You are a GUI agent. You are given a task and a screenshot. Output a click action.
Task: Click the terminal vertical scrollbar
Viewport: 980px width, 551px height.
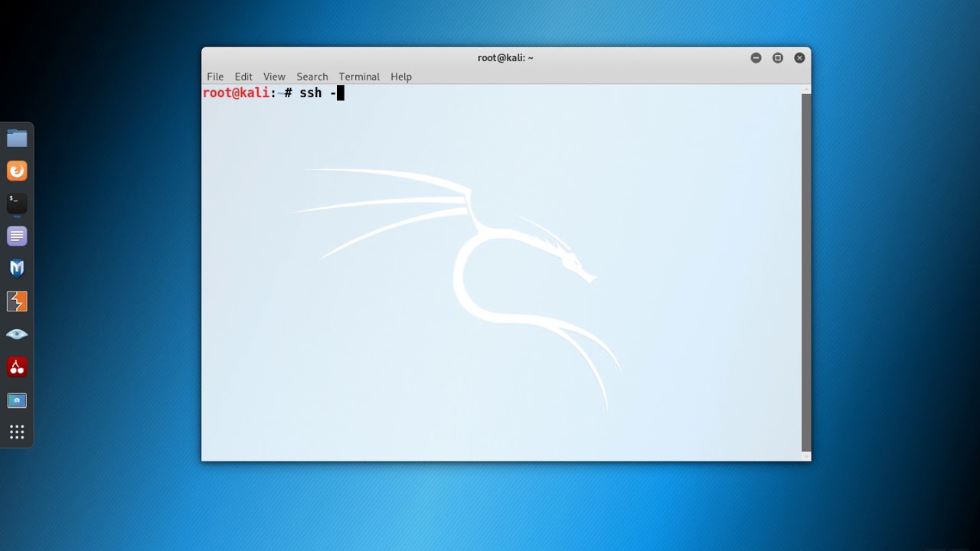(x=806, y=272)
